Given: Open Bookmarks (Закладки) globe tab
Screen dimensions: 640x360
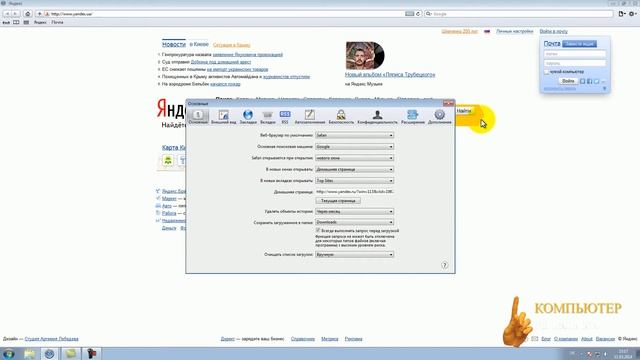Looking at the screenshot, I should tap(248, 116).
